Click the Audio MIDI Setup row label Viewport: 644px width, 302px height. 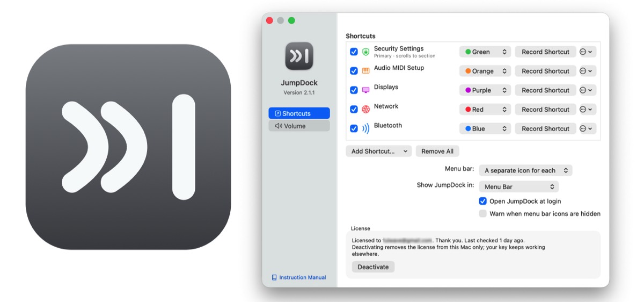point(399,68)
